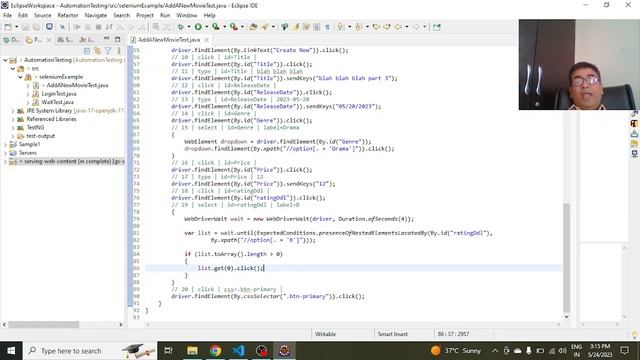Expand the test-output folder

click(x=13, y=136)
